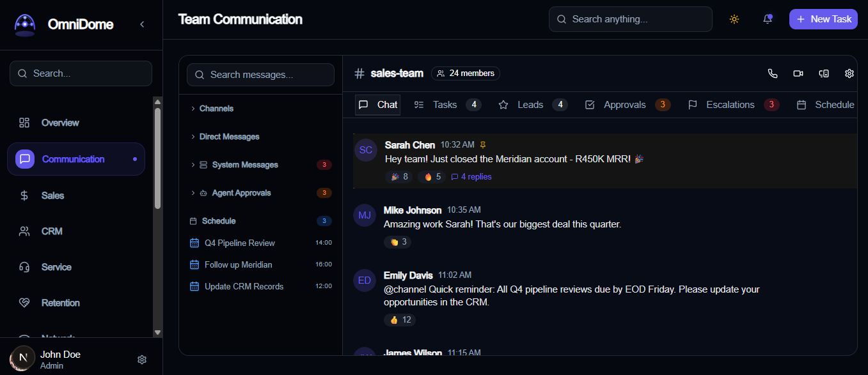This screenshot has width=868, height=375.
Task: Toggle fire reaction with 5 count
Action: 433,176
